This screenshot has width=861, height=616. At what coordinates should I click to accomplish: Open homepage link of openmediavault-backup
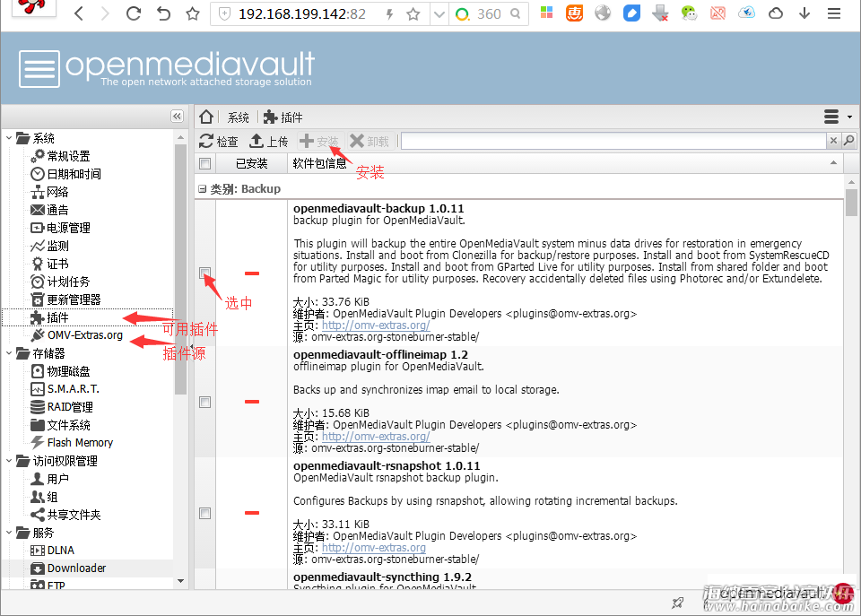pos(376,325)
